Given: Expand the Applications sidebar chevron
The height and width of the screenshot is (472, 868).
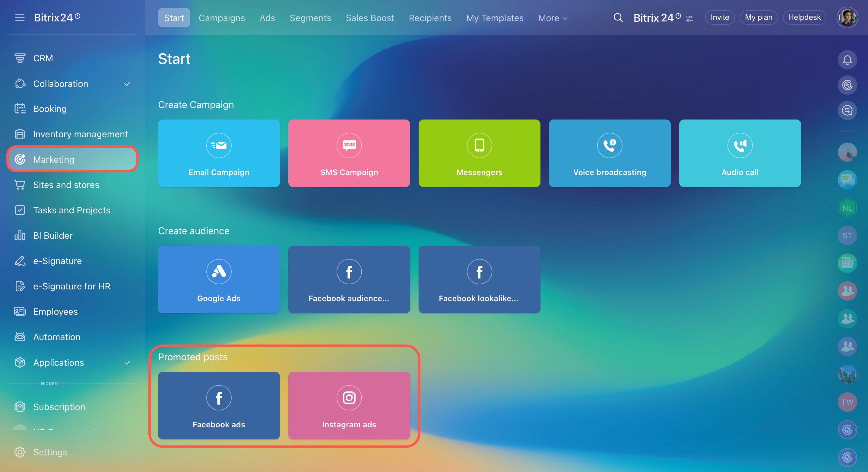Looking at the screenshot, I should (127, 363).
